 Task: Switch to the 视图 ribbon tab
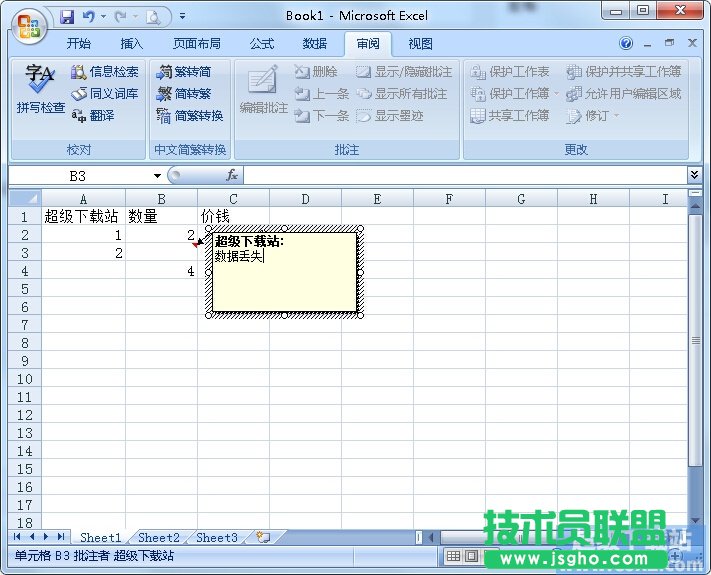point(421,44)
